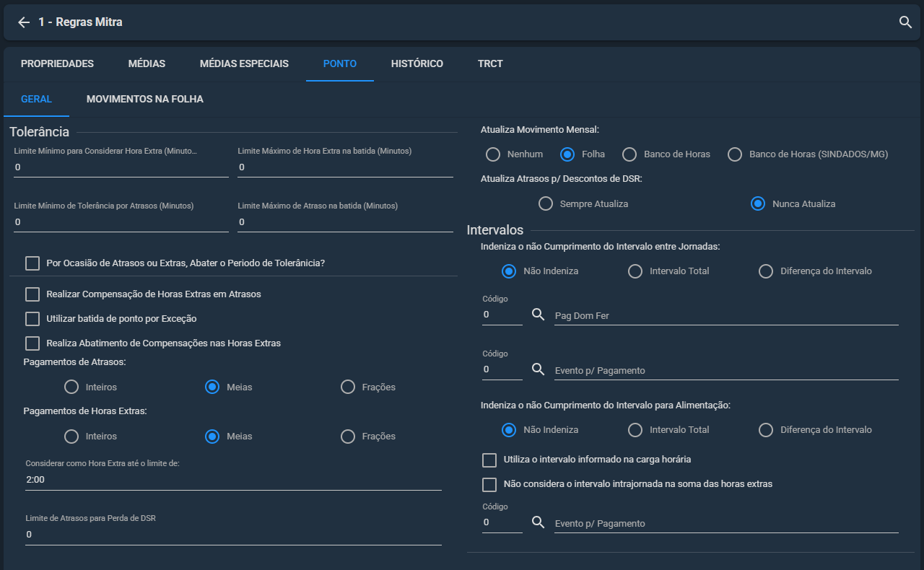
Task: Select the Geral sub-tab
Action: coord(36,99)
